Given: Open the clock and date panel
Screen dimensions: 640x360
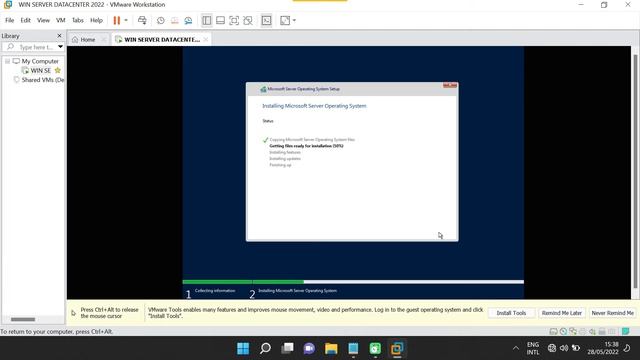Looking at the screenshot, I should (603, 348).
